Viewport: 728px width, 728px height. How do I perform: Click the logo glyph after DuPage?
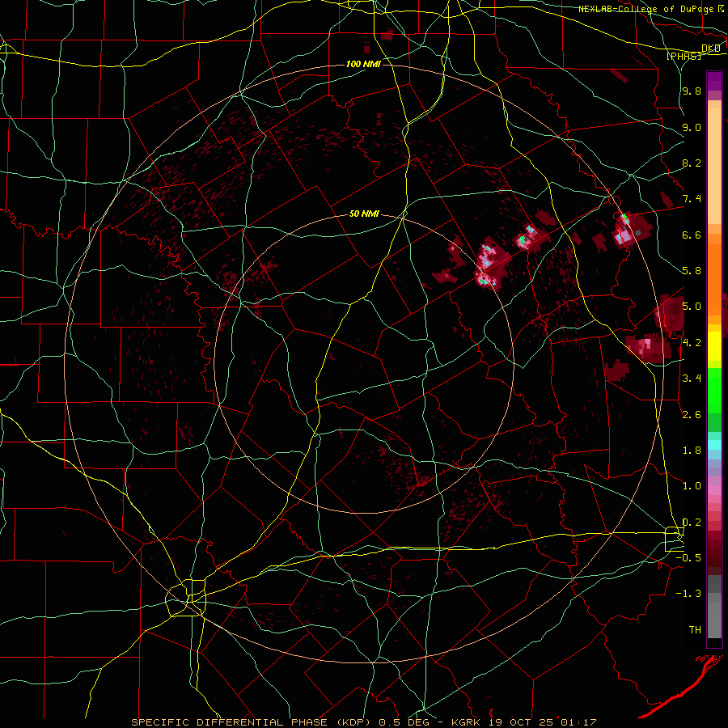[x=721, y=8]
